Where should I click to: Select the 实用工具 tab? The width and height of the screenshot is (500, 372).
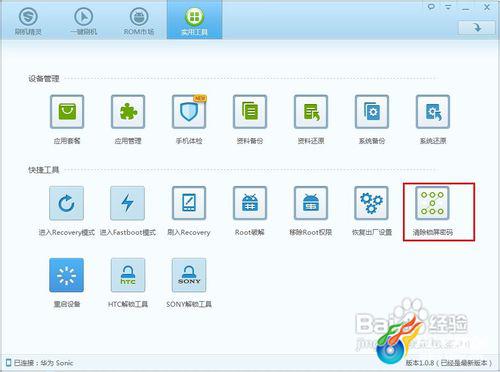point(195,20)
